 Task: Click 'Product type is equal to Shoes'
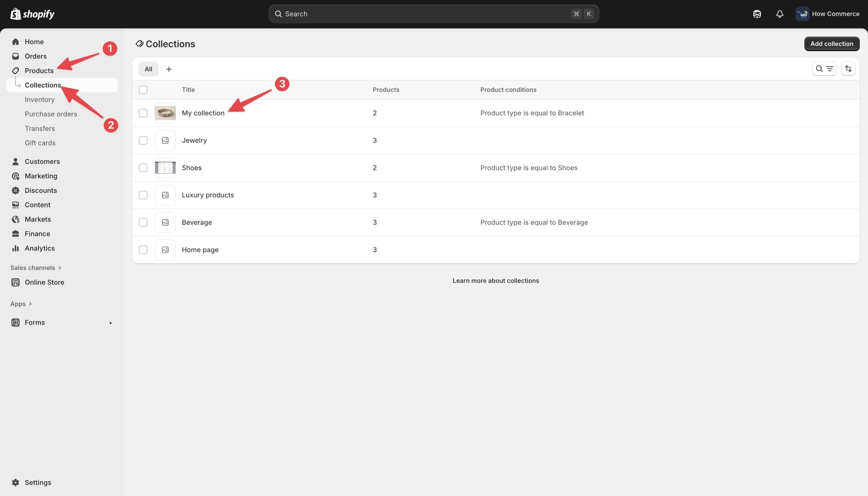[x=529, y=168]
